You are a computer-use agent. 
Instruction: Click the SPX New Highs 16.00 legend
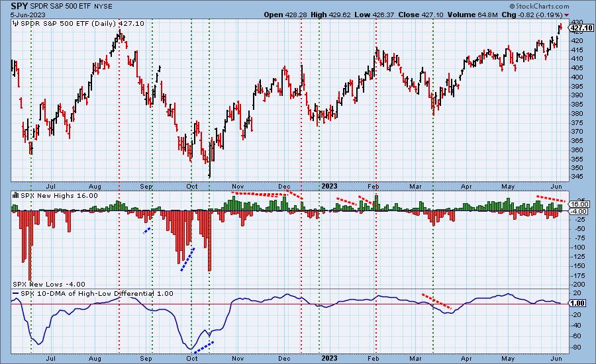click(59, 196)
